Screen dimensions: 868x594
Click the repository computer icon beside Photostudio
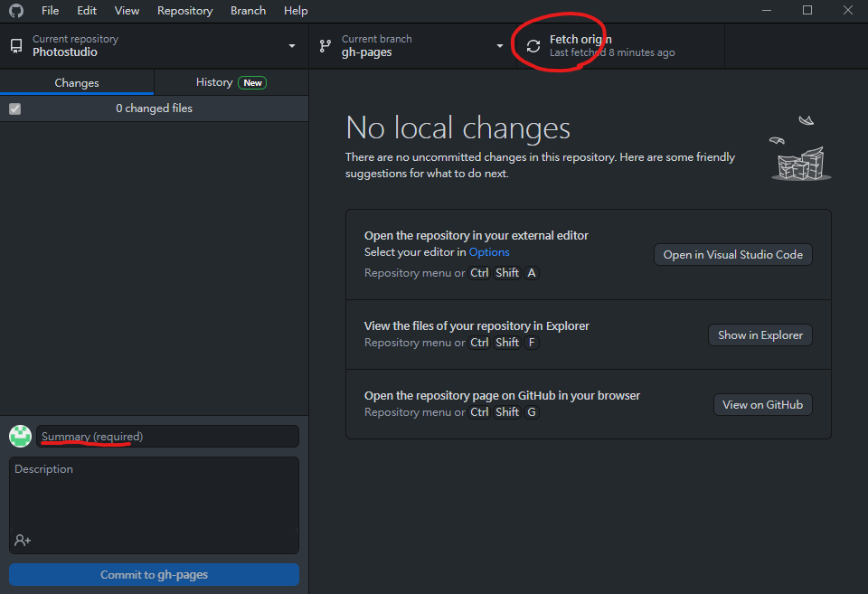click(x=16, y=46)
